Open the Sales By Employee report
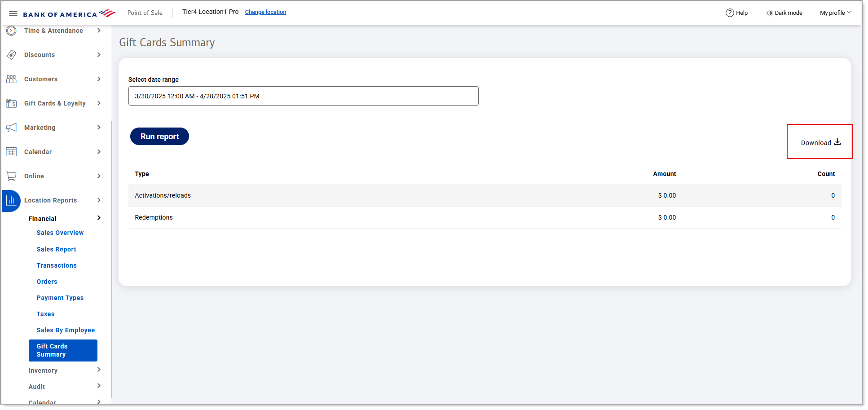868x410 pixels. pos(66,330)
